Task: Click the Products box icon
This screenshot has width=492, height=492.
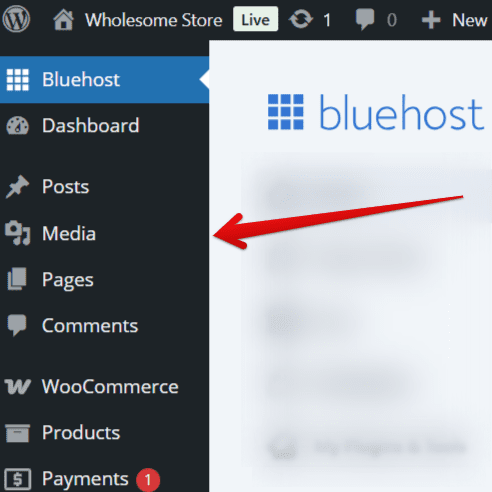Action: pos(18,433)
